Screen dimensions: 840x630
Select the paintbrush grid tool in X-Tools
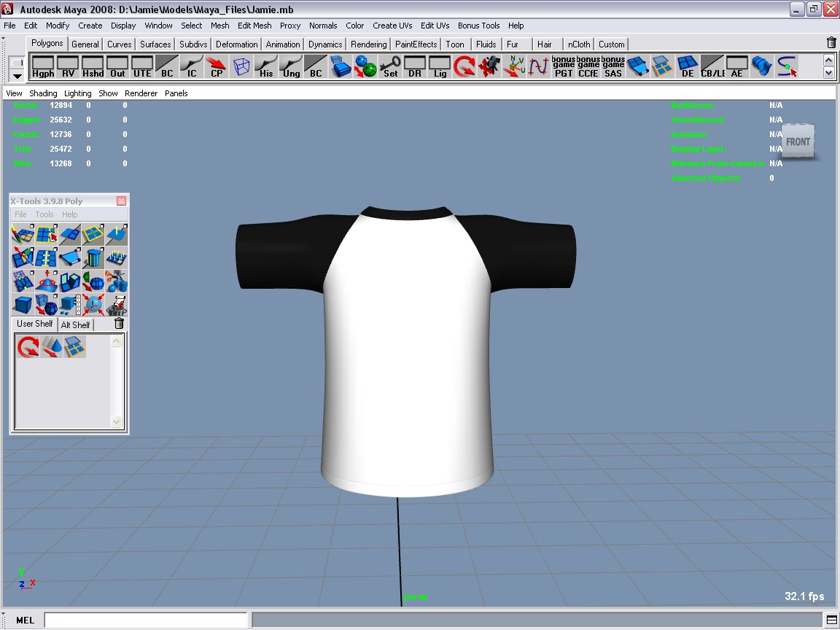click(x=23, y=235)
